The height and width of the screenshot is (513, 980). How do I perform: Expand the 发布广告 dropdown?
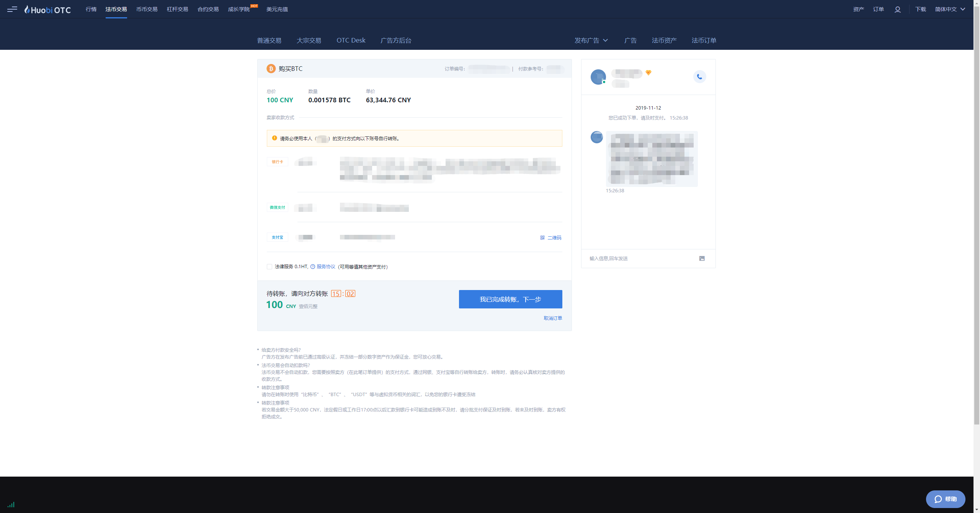591,40
